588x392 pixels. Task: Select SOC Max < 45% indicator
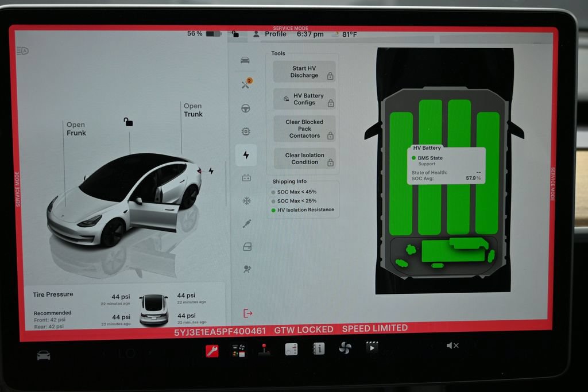click(294, 192)
